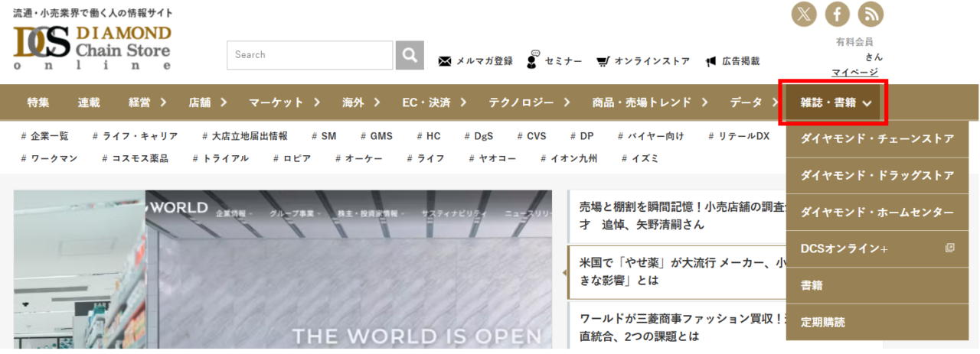Screen dimensions: 980x354
Task: Collapse the 雑誌・書籍 dropdown menu
Action: coord(833,102)
